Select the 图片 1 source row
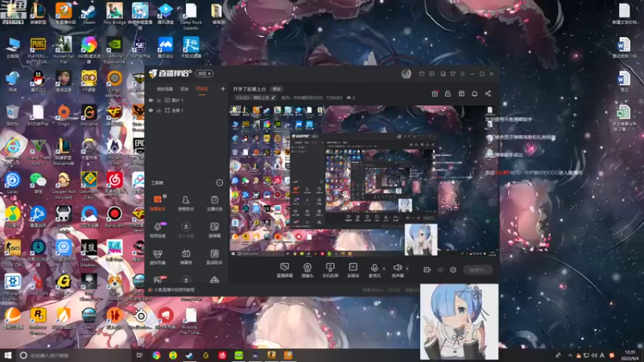Image resolution: width=644 pixels, height=362 pixels. 187,100
